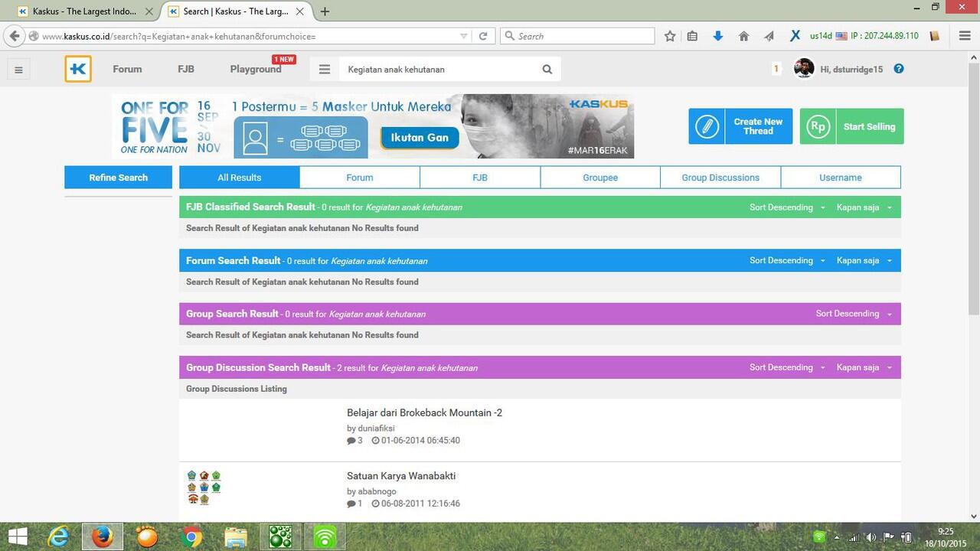Open the Kaskus help question mark icon
The image size is (980, 551).
[899, 69]
